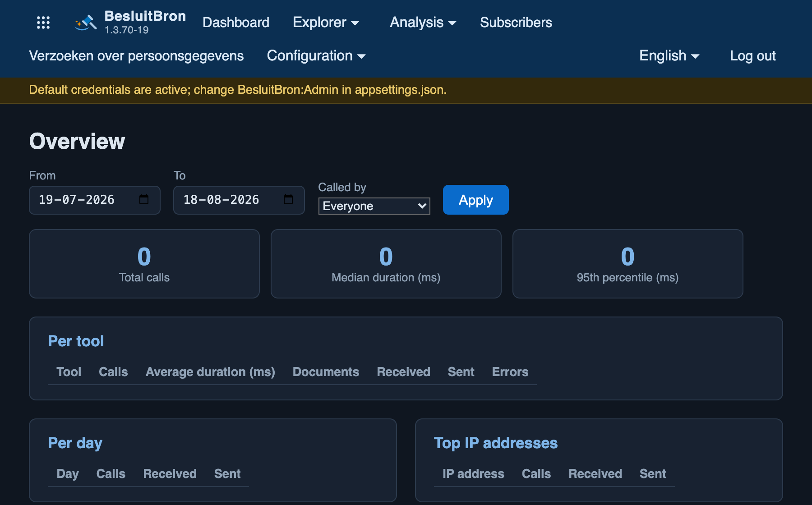Click the Median duration statistic card
Image resolution: width=812 pixels, height=505 pixels.
(x=386, y=264)
